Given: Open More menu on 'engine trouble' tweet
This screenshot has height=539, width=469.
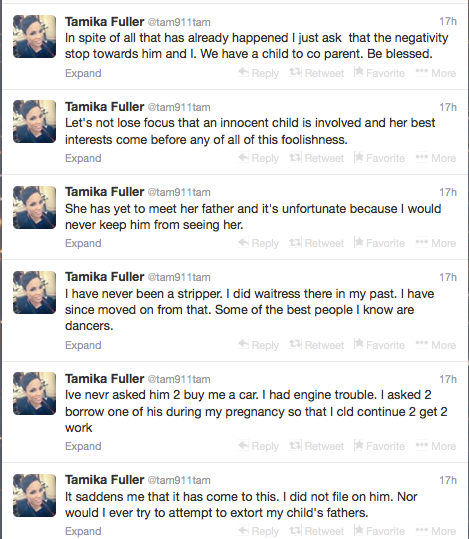Looking at the screenshot, I should pyautogui.click(x=436, y=446).
